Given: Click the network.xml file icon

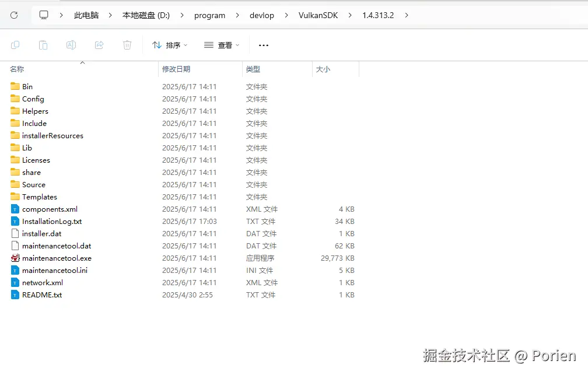Looking at the screenshot, I should tap(15, 283).
